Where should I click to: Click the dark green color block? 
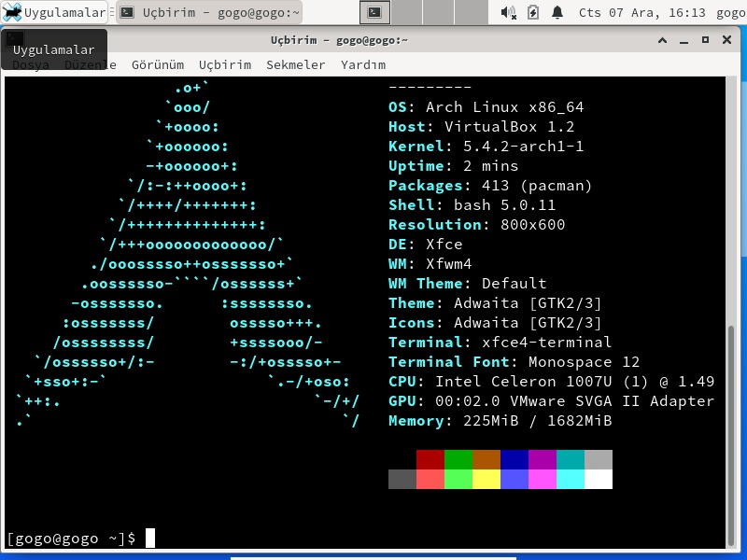pos(458,459)
